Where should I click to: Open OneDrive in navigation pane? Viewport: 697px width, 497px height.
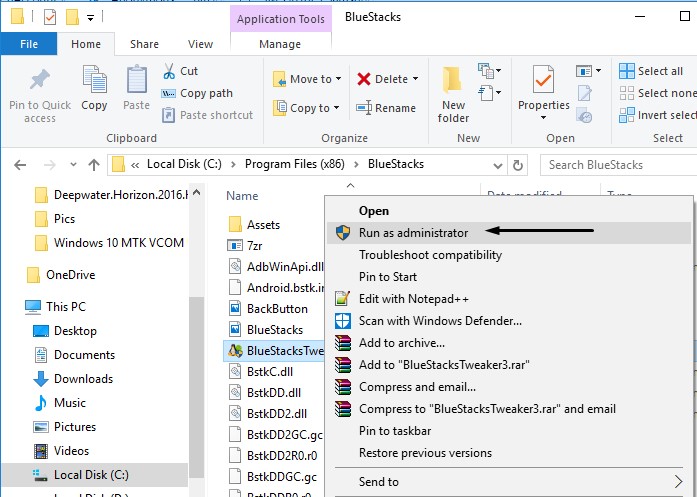[61, 275]
